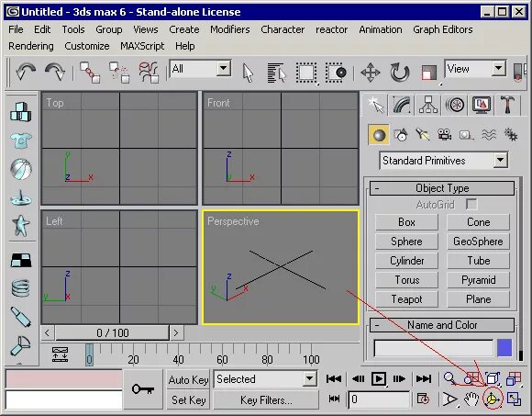
Task: Select Geometry category sphere icon
Action: coord(379,135)
